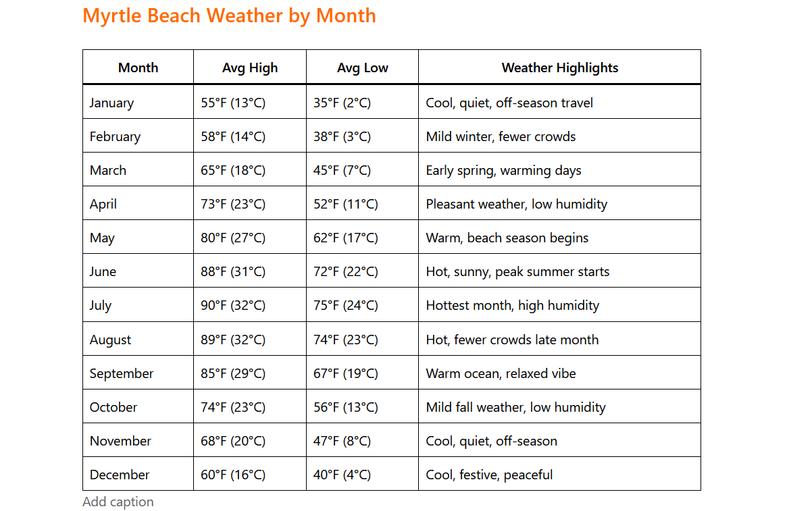The width and height of the screenshot is (812, 511).
Task: Click the Cool, festive, peaceful cell
Action: click(489, 475)
